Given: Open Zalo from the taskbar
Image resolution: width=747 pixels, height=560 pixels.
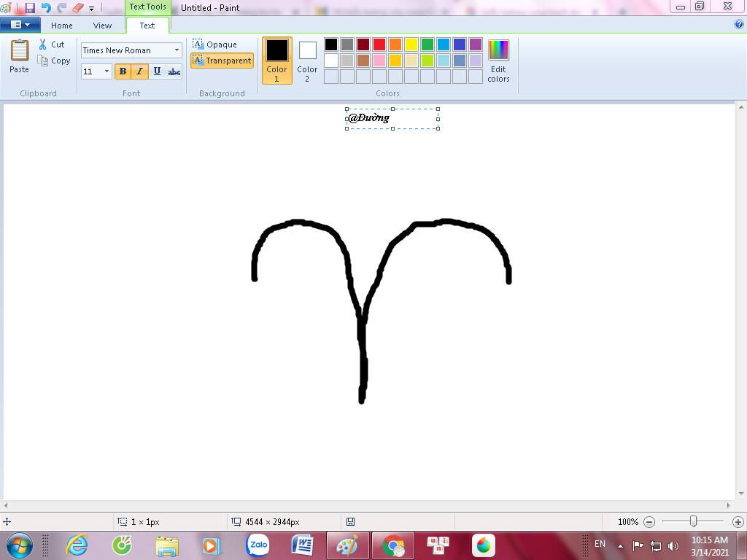Looking at the screenshot, I should (x=258, y=545).
